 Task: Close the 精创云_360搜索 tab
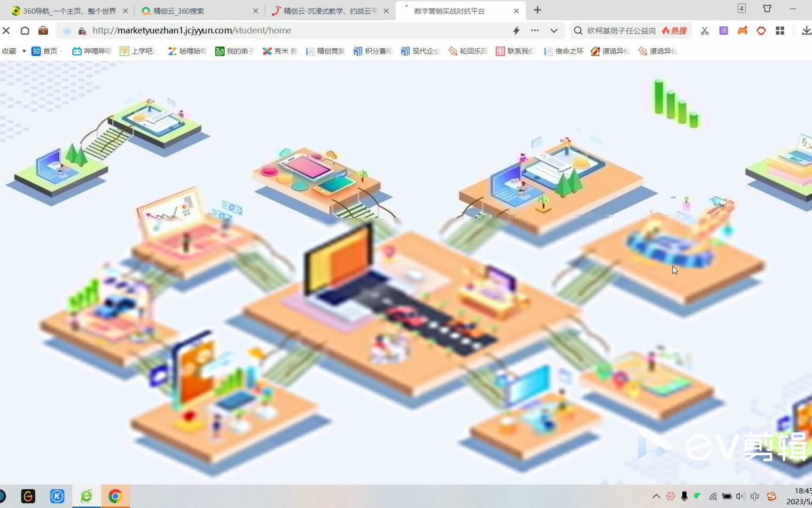point(256,10)
